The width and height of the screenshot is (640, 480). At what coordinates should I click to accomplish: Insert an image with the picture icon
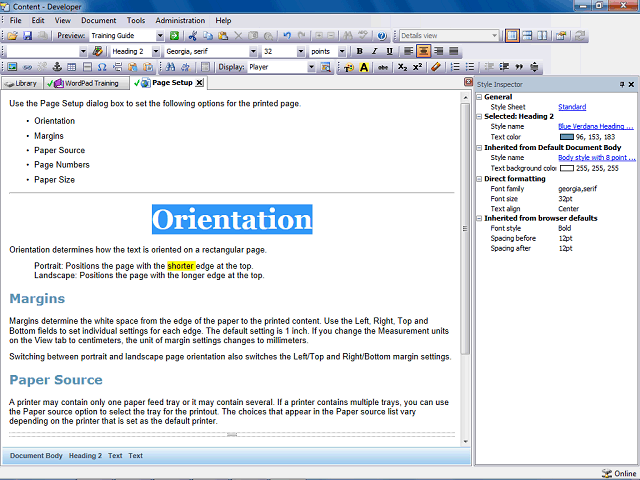click(x=12, y=67)
